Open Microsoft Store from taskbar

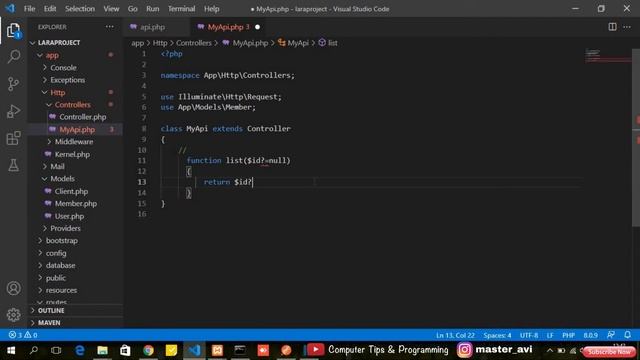(x=125, y=350)
